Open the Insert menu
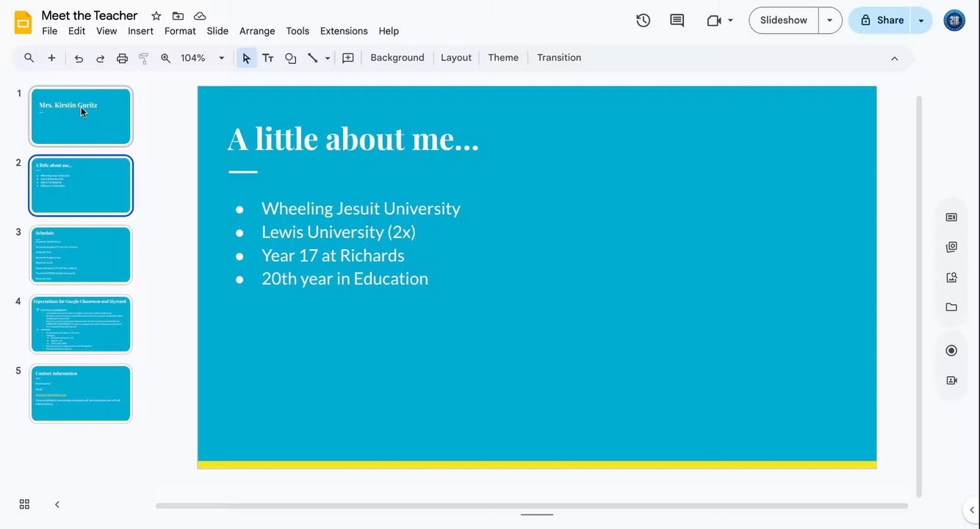This screenshot has height=529, width=980. coord(140,31)
